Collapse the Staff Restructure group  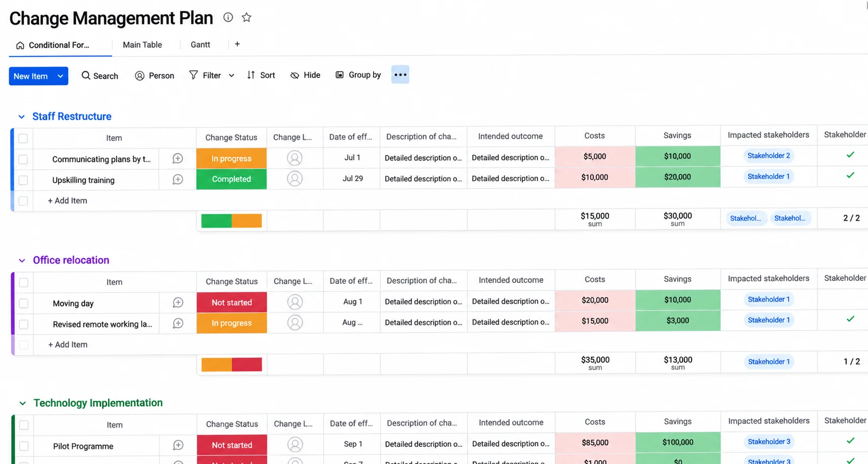tap(21, 117)
